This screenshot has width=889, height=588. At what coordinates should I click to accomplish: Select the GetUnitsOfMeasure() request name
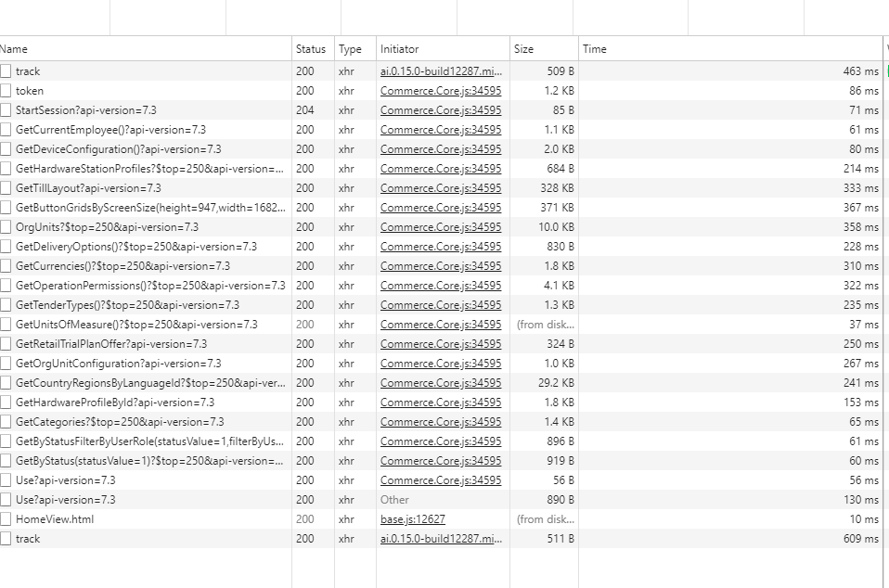click(x=136, y=324)
